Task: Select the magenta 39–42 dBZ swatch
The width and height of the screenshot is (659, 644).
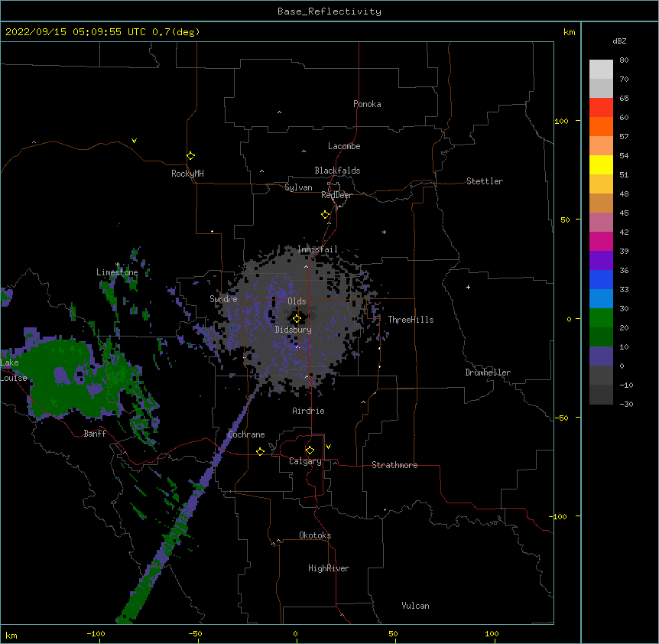Action: (x=601, y=242)
